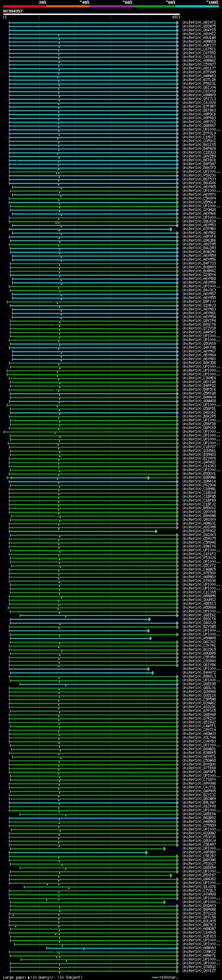Viewport: 222px width, 980px height.
Task: Select the UniRef100_B7FMB0 label
Action: [x=199, y=229]
